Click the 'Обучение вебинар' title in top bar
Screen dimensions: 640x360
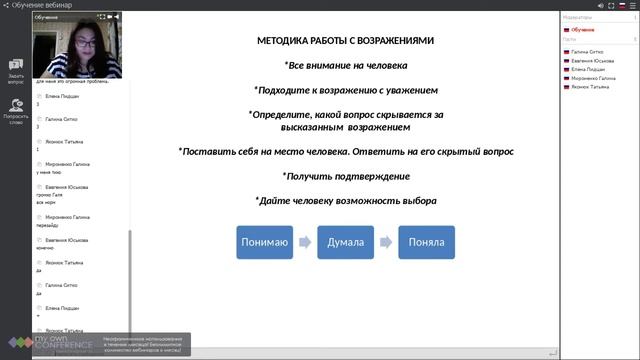42,5
